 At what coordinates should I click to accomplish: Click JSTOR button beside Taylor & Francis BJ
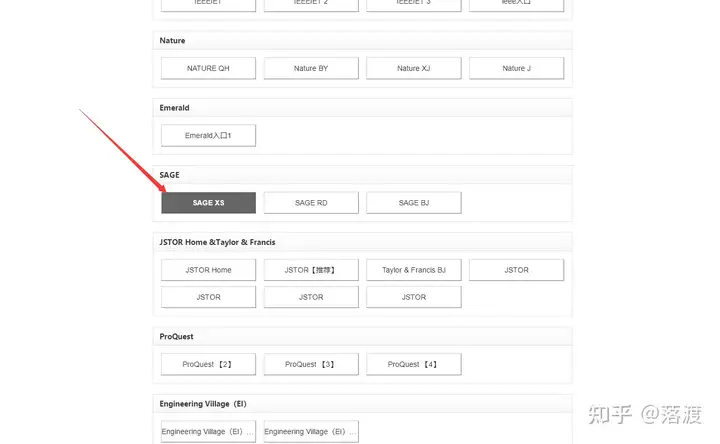(517, 270)
